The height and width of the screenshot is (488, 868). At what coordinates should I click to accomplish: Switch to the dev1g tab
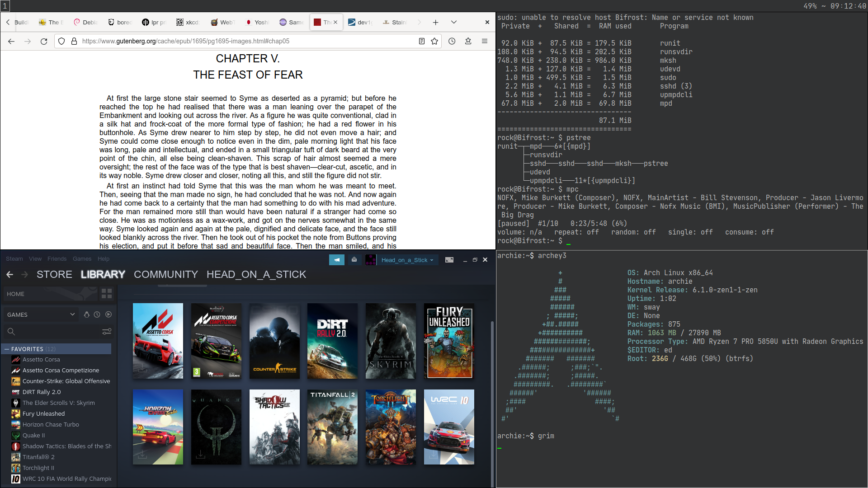pos(360,22)
